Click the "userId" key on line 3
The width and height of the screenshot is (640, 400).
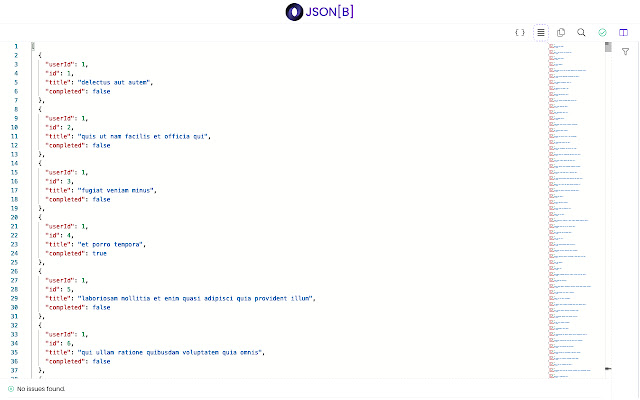coord(61,64)
